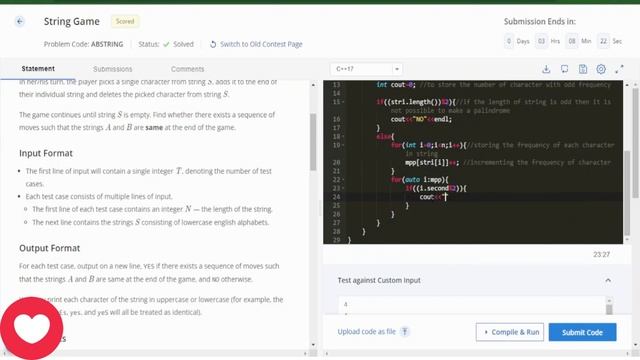Click the Input Format heading
Screen dimensions: 640x360
pos(46,153)
